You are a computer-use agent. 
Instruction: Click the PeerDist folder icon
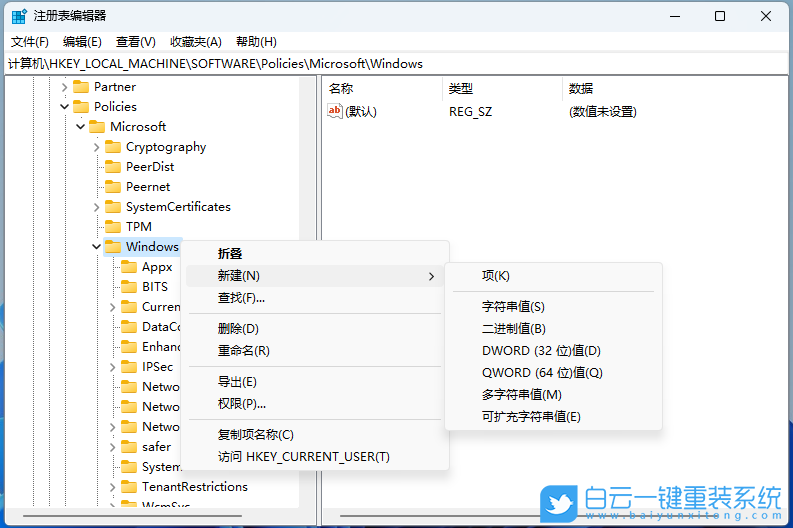coord(113,167)
